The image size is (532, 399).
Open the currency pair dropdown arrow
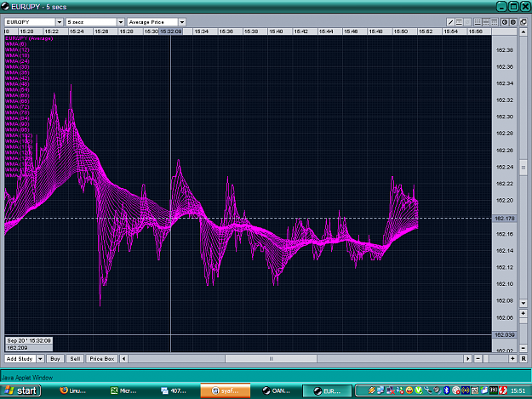coord(60,22)
